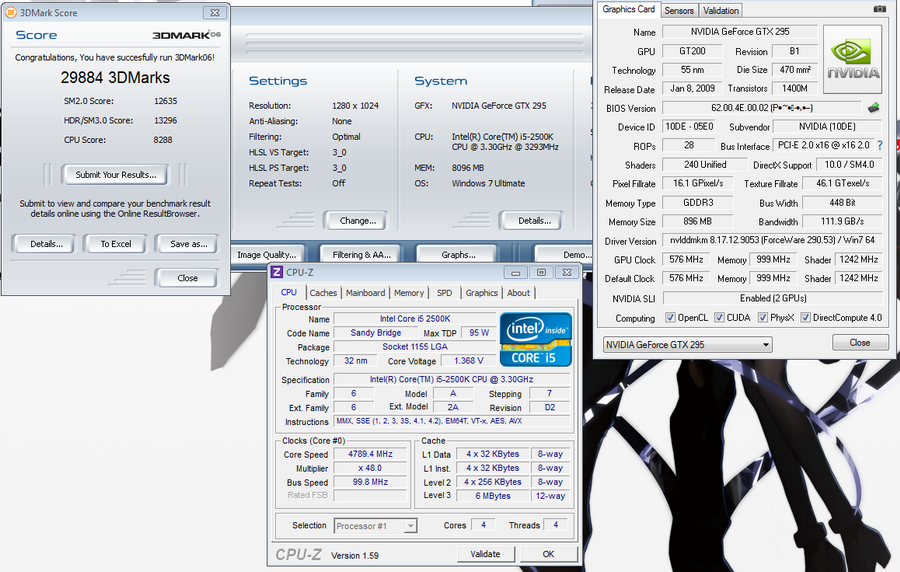Open the CPU-Z Graphics tab

482,293
